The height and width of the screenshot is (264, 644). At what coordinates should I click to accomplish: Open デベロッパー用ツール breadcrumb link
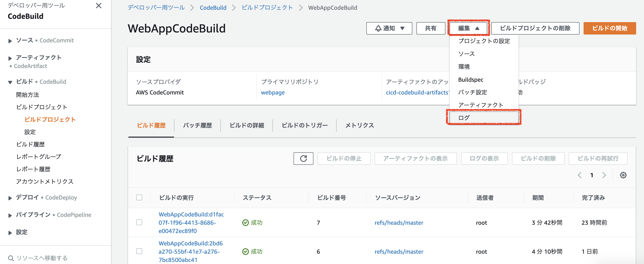tap(156, 7)
